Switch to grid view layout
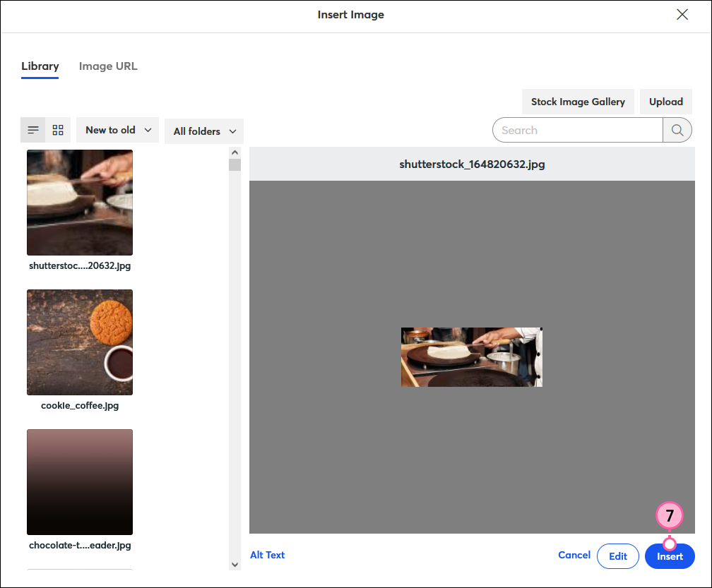 click(x=58, y=130)
